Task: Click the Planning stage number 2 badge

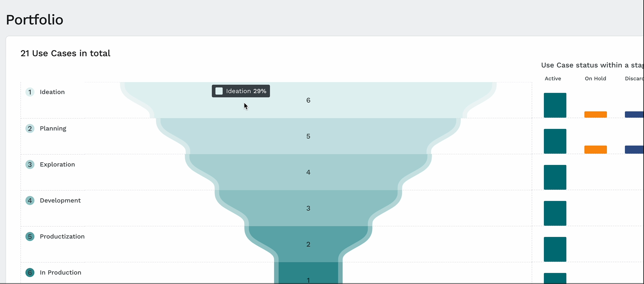Action: point(30,129)
